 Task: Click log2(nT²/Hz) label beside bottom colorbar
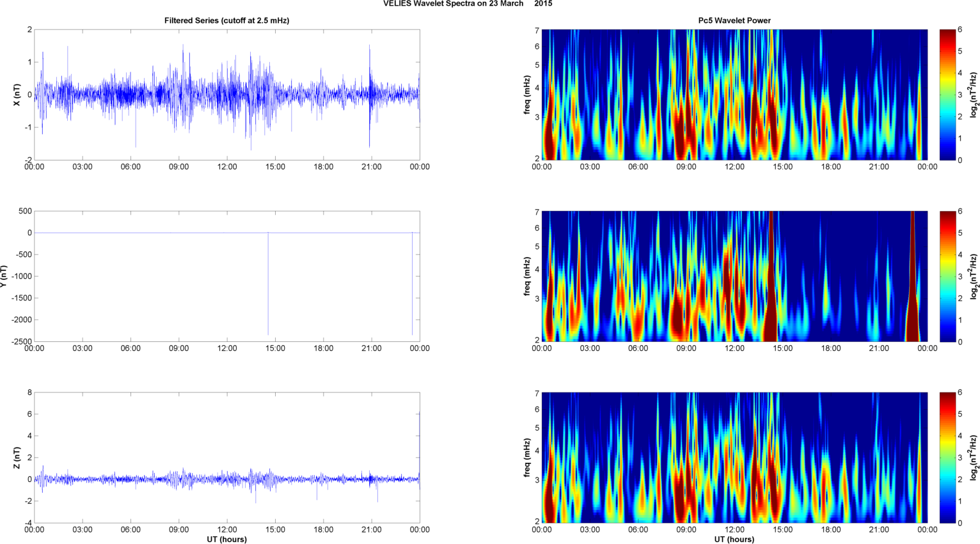(974, 458)
